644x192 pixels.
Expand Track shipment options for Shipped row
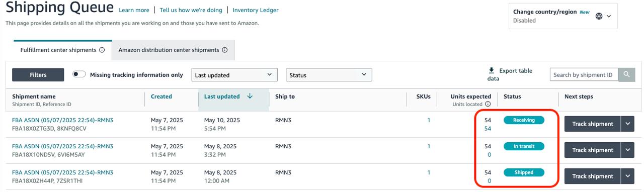click(x=628, y=176)
